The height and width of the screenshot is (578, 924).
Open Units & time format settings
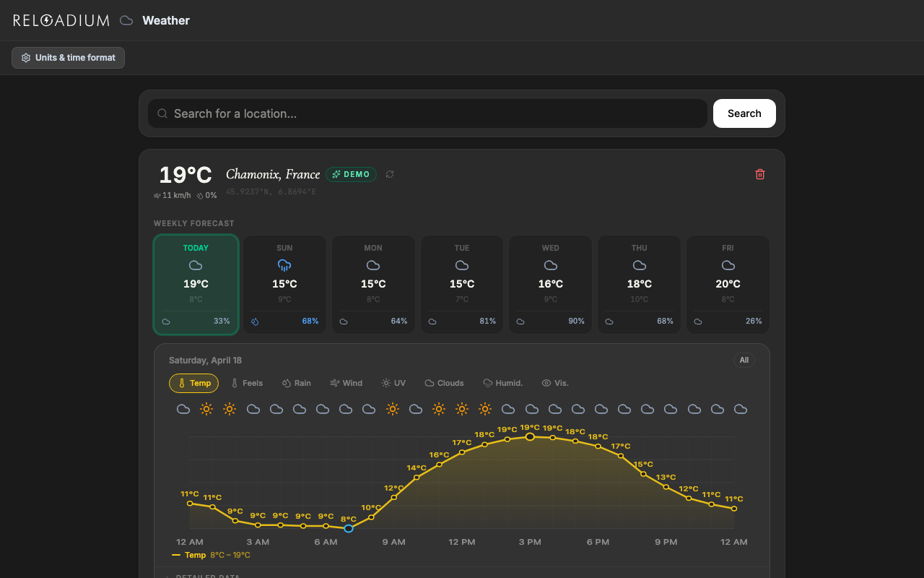coord(69,58)
